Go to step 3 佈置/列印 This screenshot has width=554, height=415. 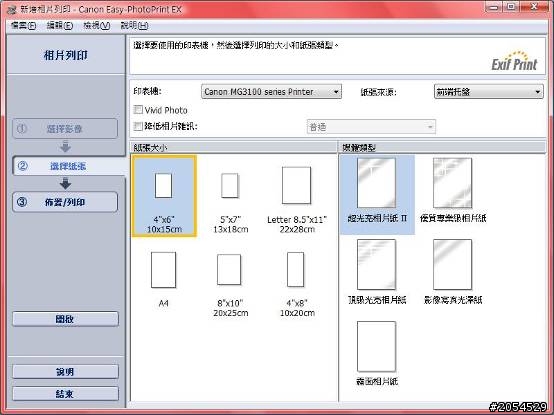tap(65, 202)
